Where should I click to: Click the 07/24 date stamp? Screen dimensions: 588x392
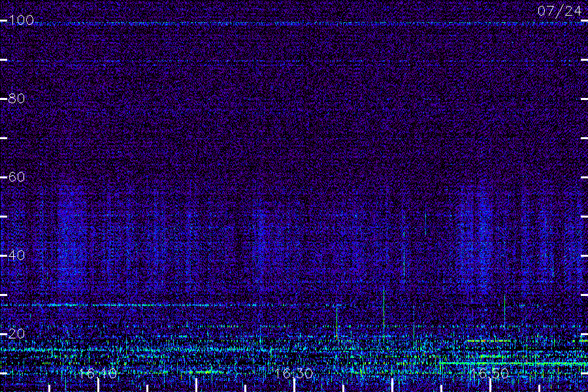coord(559,11)
